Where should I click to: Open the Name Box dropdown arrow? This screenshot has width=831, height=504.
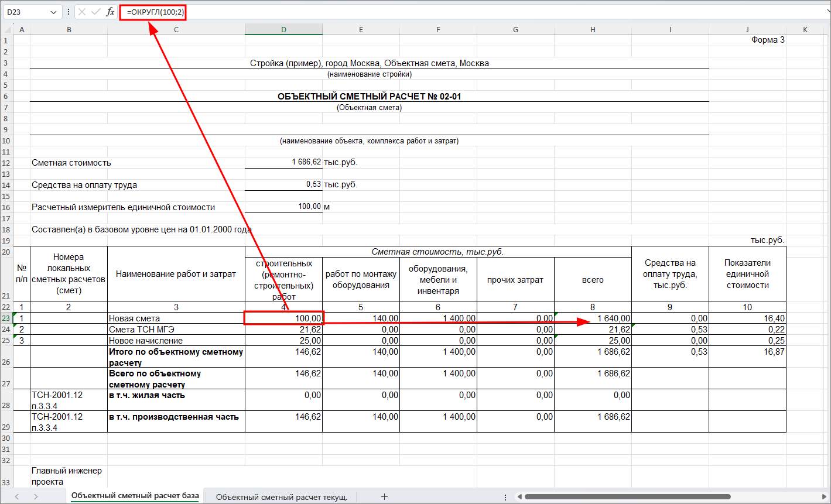pos(54,12)
